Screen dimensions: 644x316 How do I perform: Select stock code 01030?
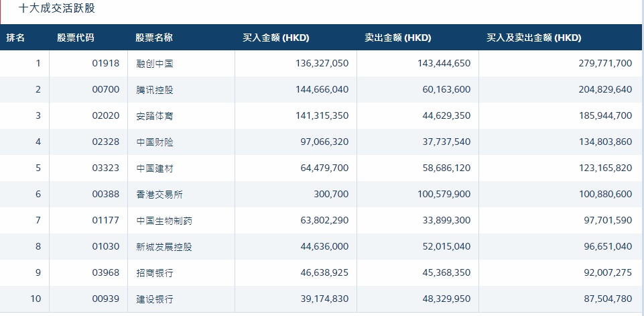106,246
